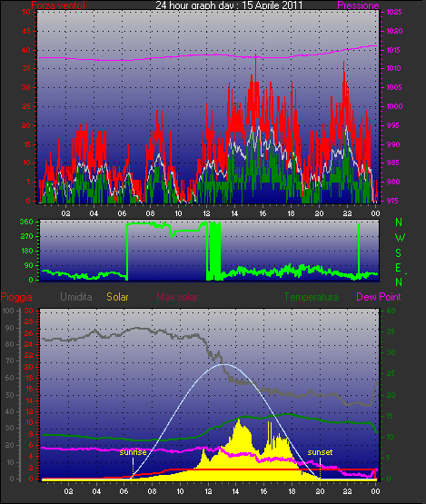Click the '90' wind direction axis value
The width and height of the screenshot is (426, 504).
click(29, 265)
